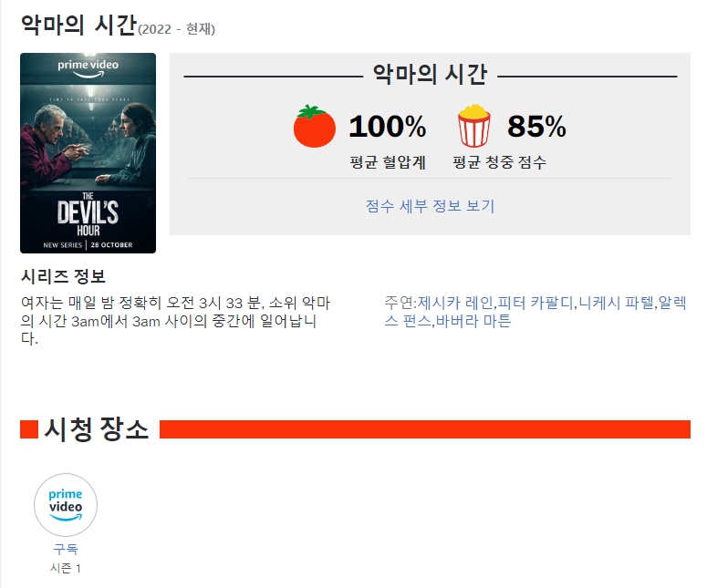Image resolution: width=707 pixels, height=588 pixels.
Task: Click the 시청 장소 section header
Action: tap(97, 429)
